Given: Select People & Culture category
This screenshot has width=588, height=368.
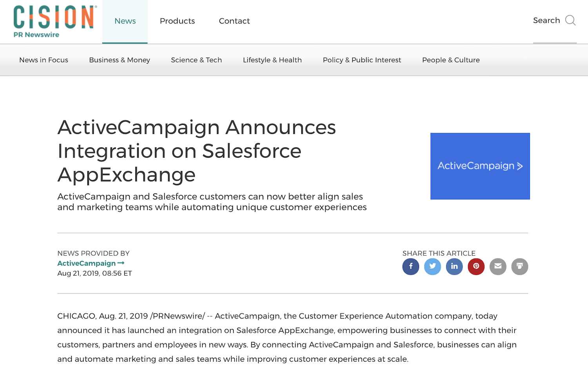Looking at the screenshot, I should pos(451,60).
